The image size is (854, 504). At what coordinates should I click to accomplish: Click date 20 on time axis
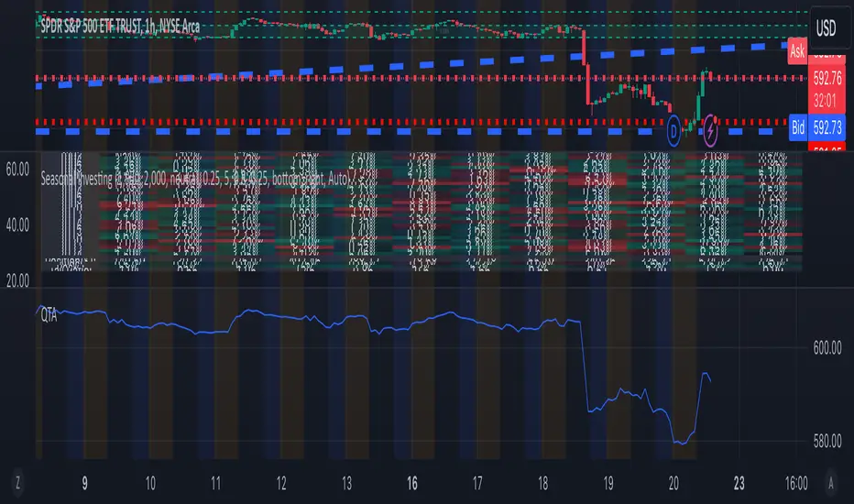point(673,483)
